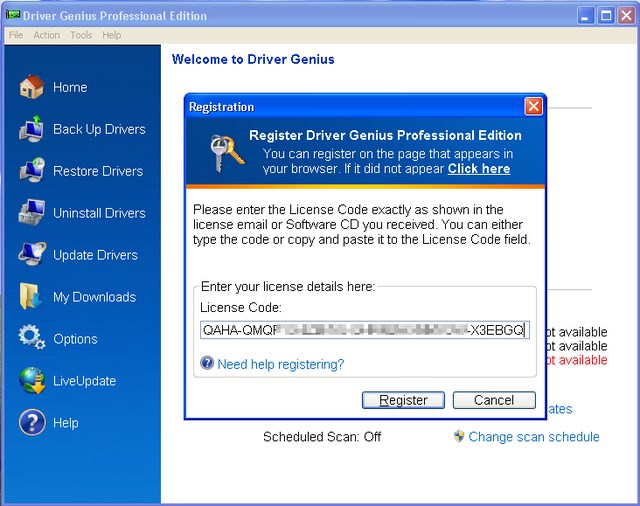Select My Downloads label
This screenshot has height=506, width=640.
pyautogui.click(x=94, y=297)
